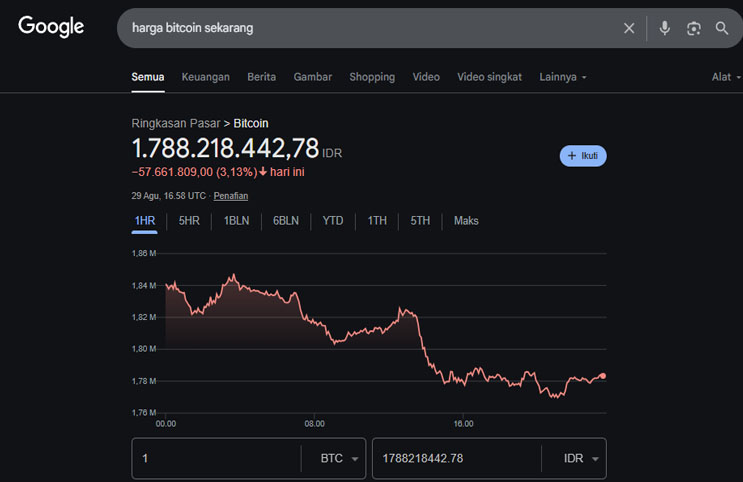Click the 1,84 M axis label
Viewport: 743px width, 482px height.
(144, 286)
